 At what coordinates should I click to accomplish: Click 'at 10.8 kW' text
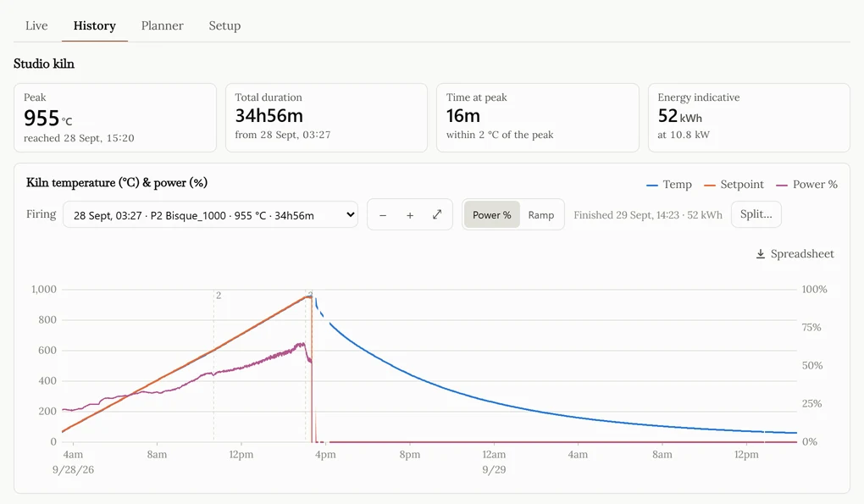click(684, 135)
